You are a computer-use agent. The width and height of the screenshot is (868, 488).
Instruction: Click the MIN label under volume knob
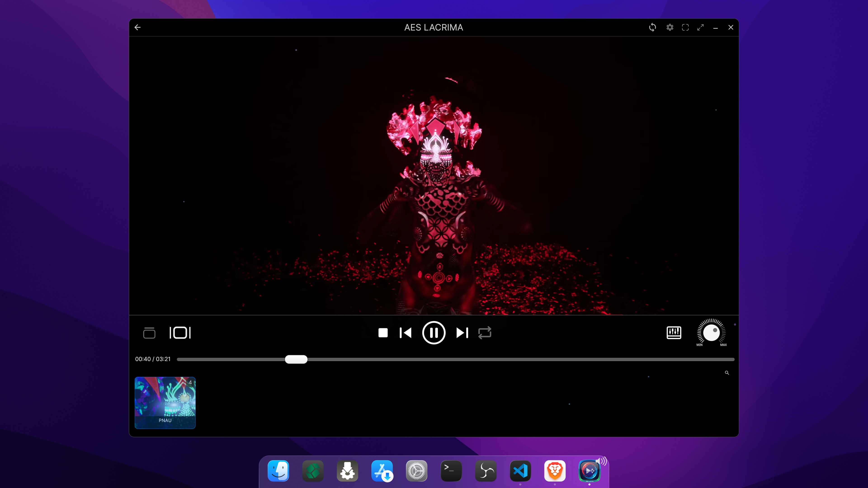[700, 345]
